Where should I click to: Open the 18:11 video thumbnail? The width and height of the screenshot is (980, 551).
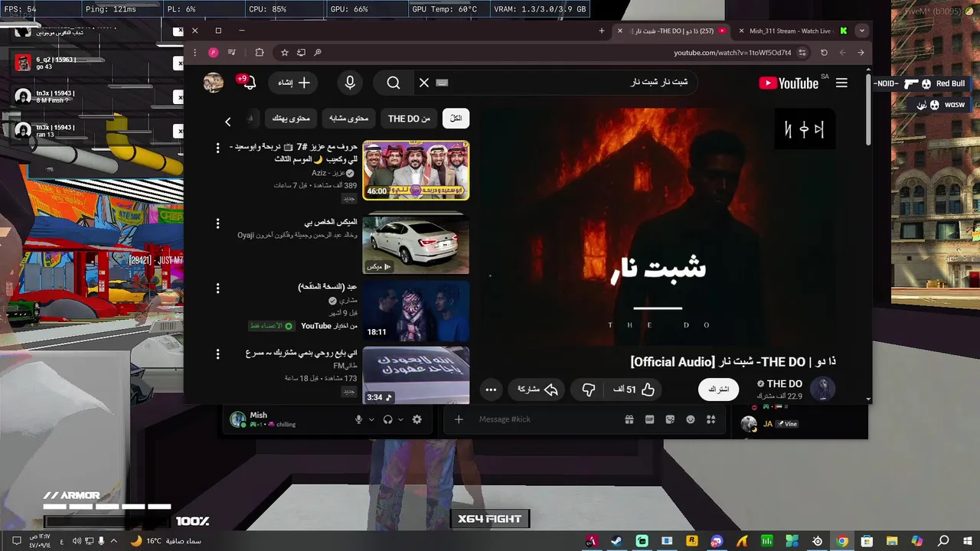click(416, 311)
